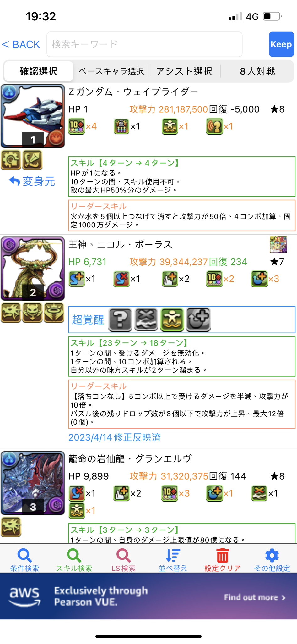The height and width of the screenshot is (644, 297).
Task: Select 王神、ニコル・ボーラス monster thumbnail
Action: coord(33,269)
